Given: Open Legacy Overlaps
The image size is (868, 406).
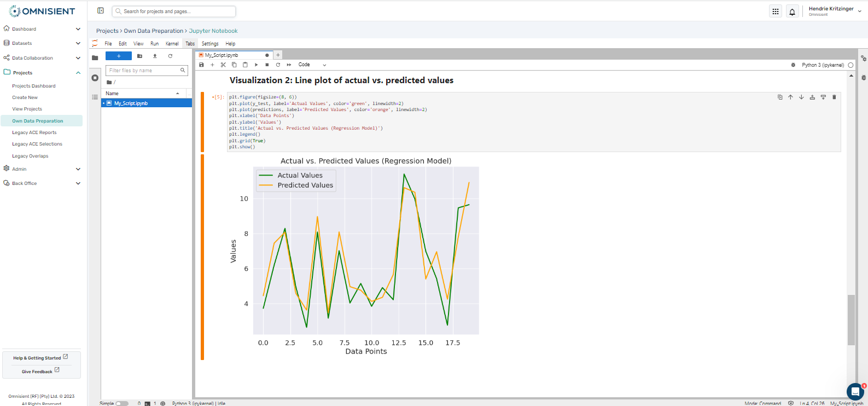Looking at the screenshot, I should click(31, 156).
